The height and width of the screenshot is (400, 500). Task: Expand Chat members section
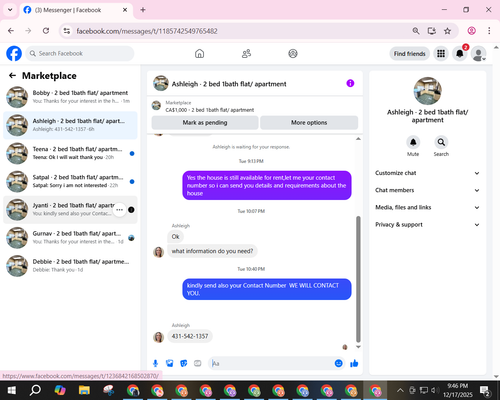click(x=427, y=190)
